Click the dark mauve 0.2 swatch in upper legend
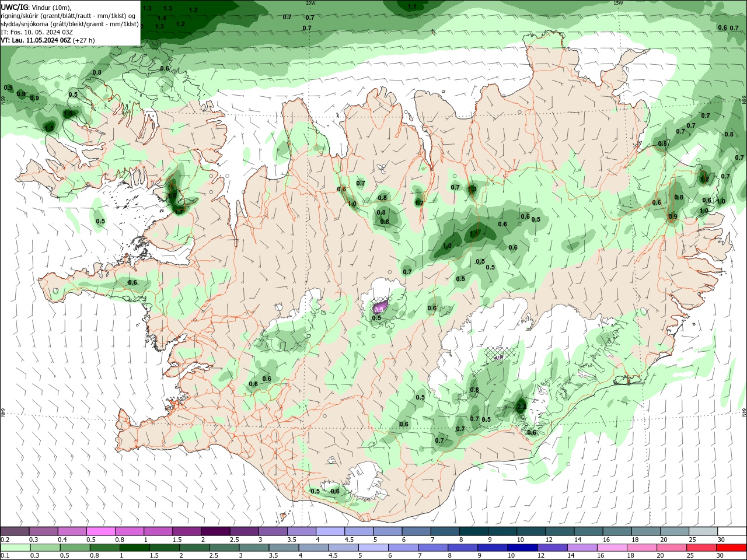Viewport: 747px width, 560px height. pos(15,531)
